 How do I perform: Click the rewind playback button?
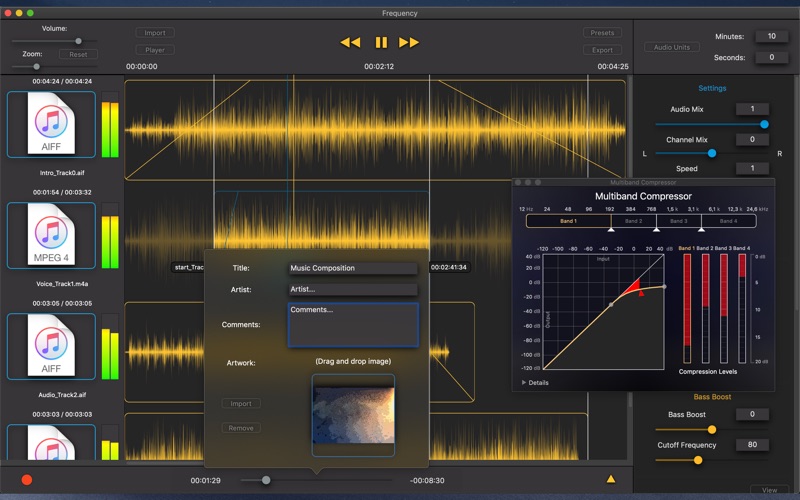pyautogui.click(x=350, y=42)
